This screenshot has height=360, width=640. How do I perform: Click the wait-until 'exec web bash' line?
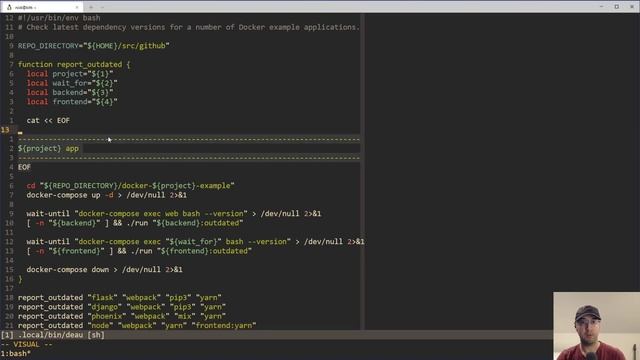174,213
